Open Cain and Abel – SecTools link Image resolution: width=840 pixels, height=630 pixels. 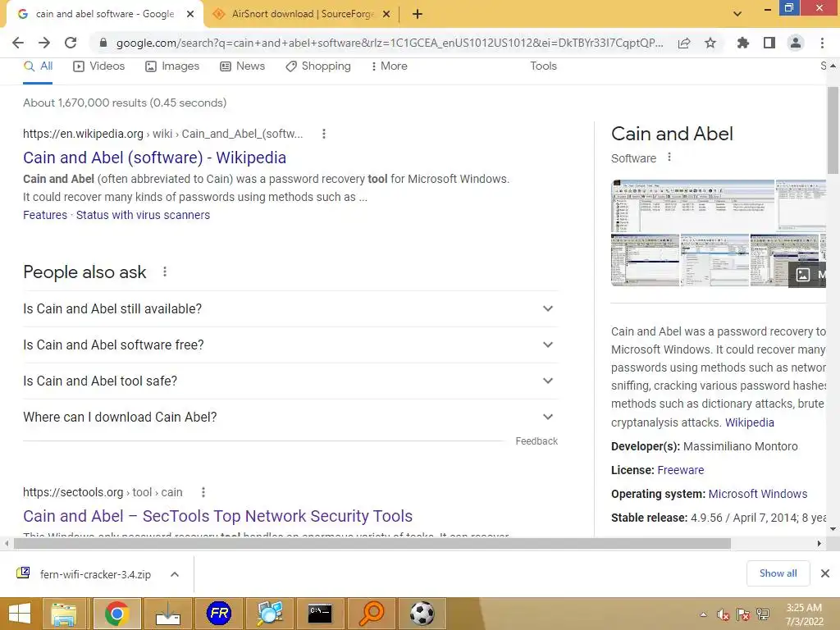point(217,516)
